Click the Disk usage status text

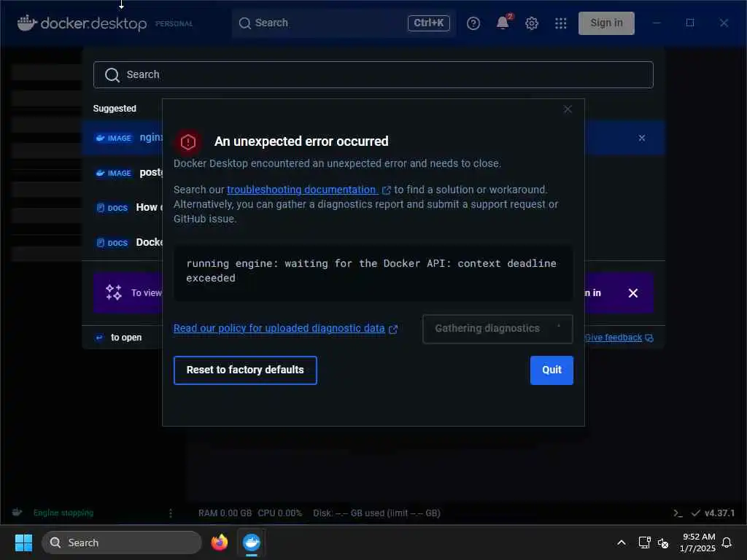coord(376,513)
